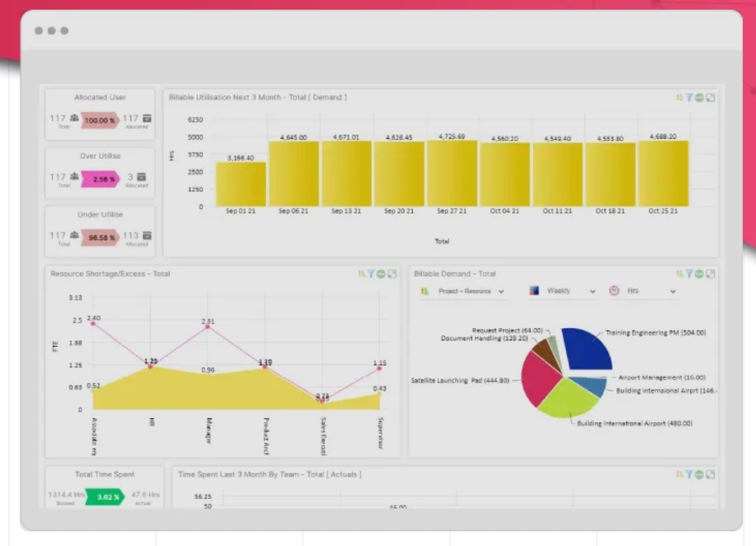Maximize the Time Spent Last 3 Month panel
Image resolution: width=756 pixels, height=546 pixels.
[710, 475]
